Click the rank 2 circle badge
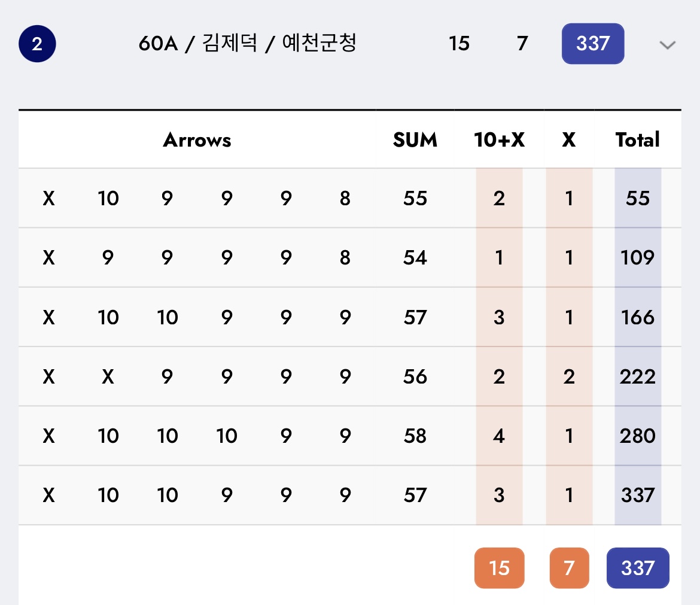The image size is (700, 605). point(37,44)
